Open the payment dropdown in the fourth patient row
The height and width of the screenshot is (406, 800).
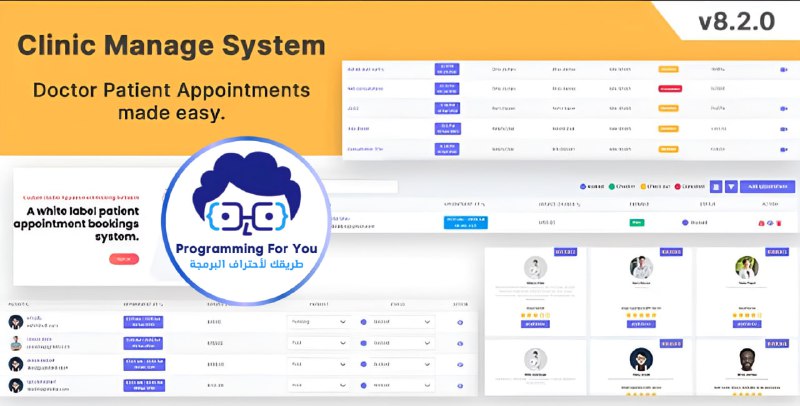[x=318, y=386]
